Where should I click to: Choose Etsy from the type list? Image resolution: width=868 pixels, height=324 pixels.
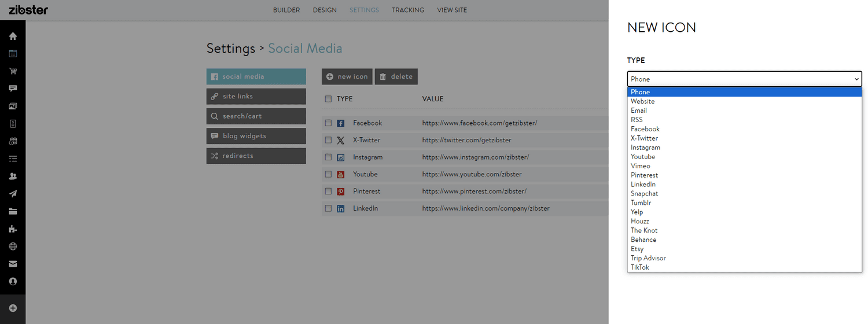point(745,249)
